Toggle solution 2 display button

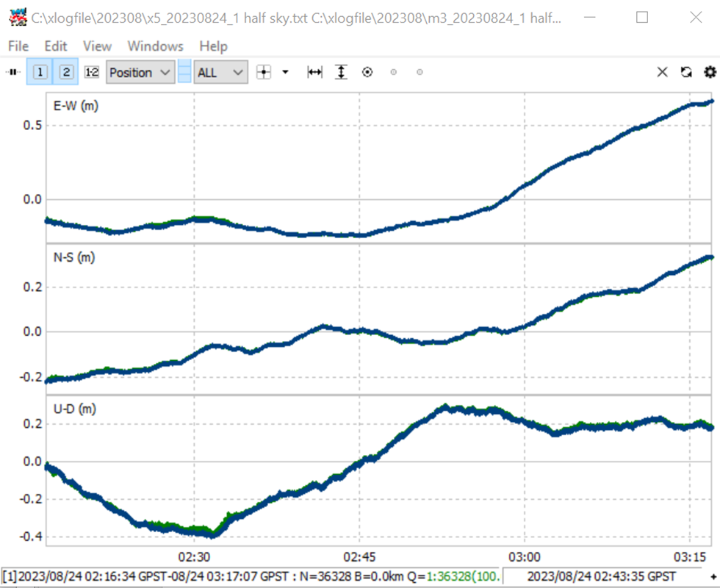(x=66, y=72)
